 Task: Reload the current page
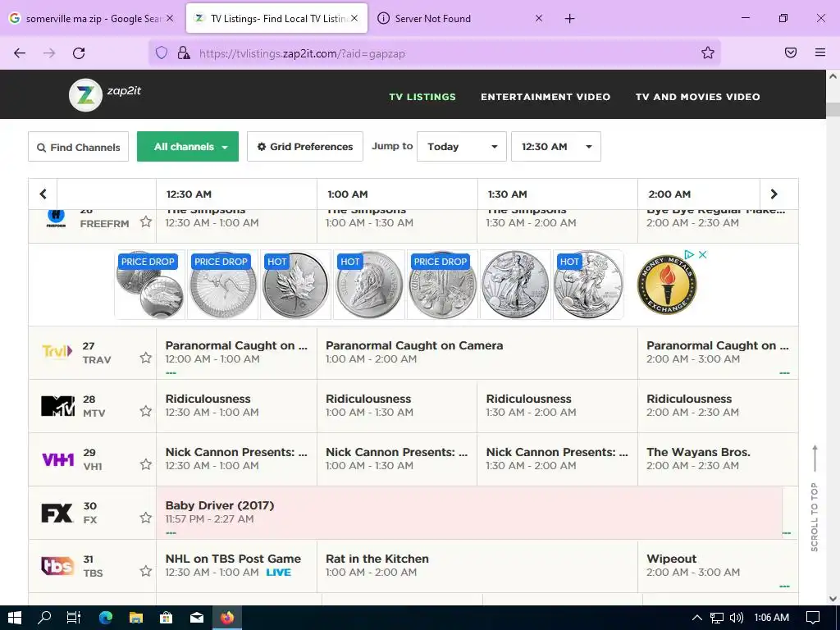coord(79,53)
